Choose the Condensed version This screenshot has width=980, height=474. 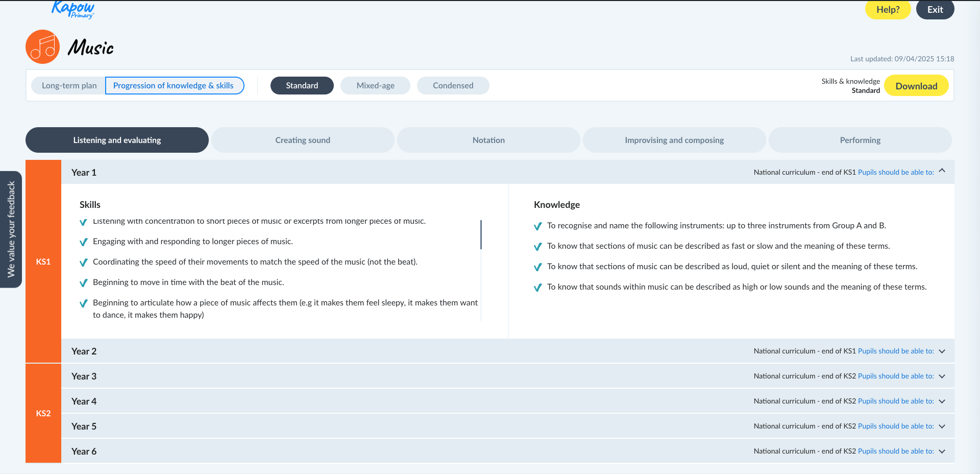(x=453, y=86)
